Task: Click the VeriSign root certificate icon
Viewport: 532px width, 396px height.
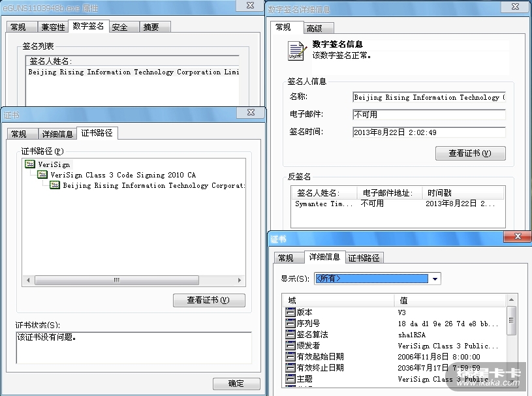Action: coord(30,164)
